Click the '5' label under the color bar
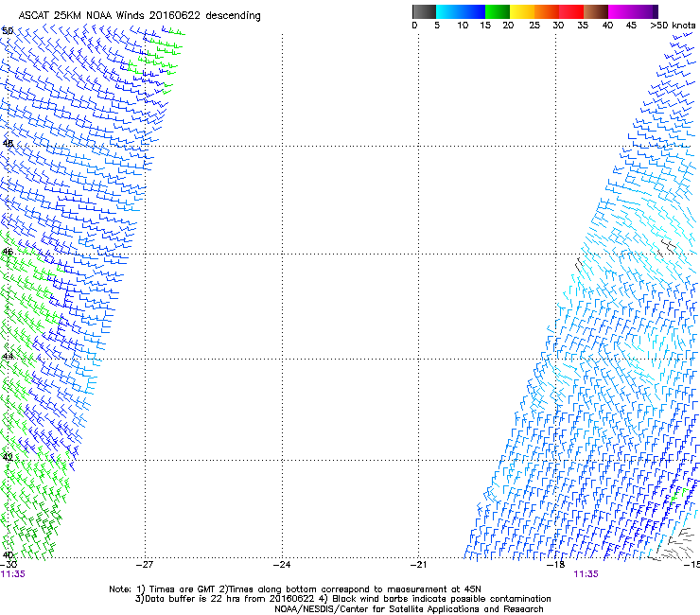 click(437, 26)
